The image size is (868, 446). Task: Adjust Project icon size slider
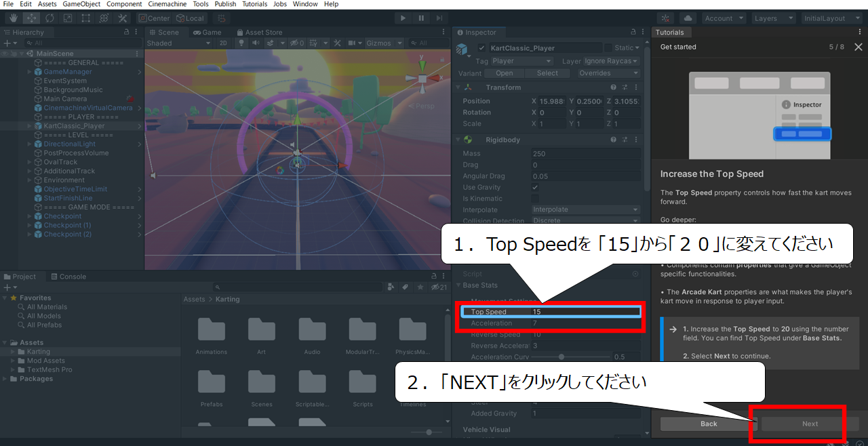[x=425, y=432]
